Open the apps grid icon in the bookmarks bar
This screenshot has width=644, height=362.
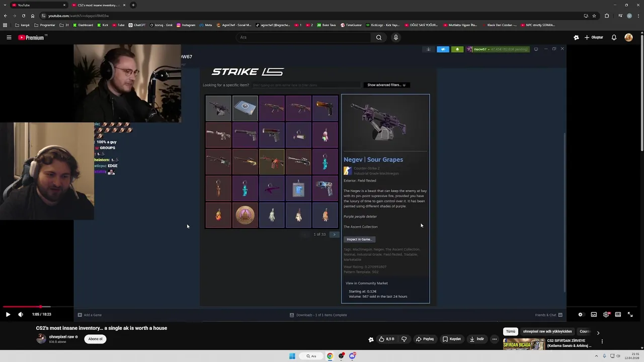[5, 25]
